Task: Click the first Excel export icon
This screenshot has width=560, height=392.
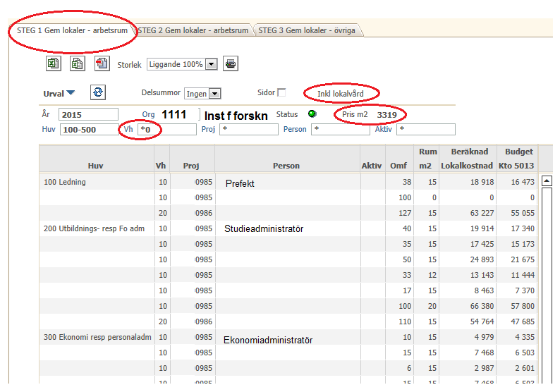Action: [x=54, y=64]
